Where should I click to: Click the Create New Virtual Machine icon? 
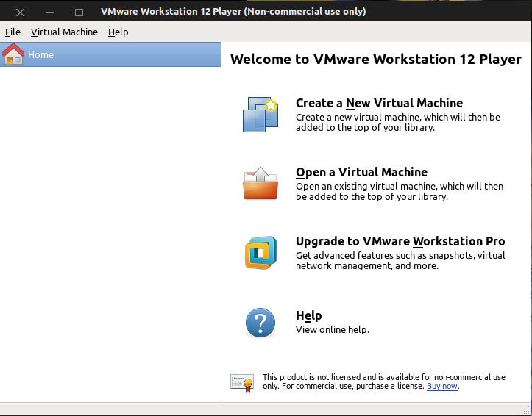260,115
